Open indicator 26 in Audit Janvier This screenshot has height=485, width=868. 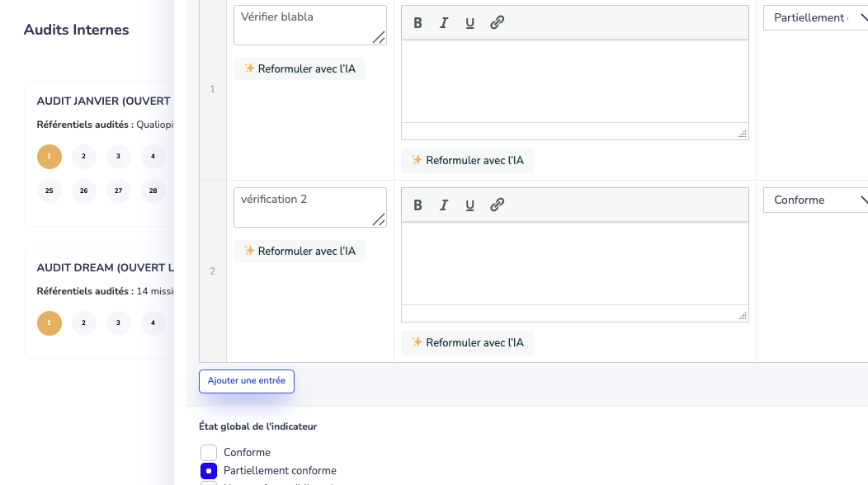(84, 191)
